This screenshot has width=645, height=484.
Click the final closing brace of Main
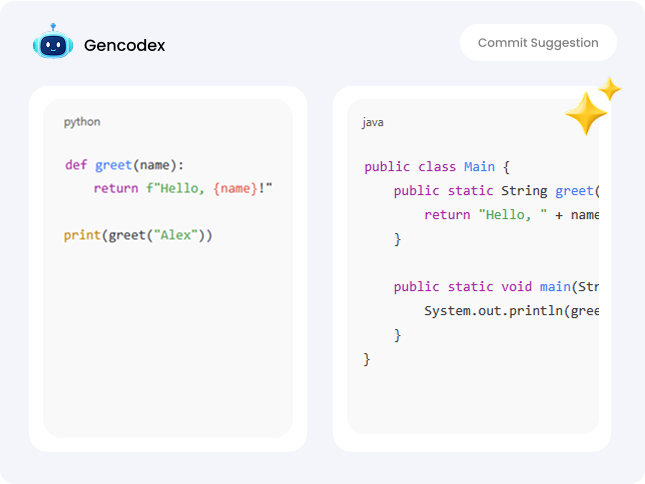tap(367, 358)
